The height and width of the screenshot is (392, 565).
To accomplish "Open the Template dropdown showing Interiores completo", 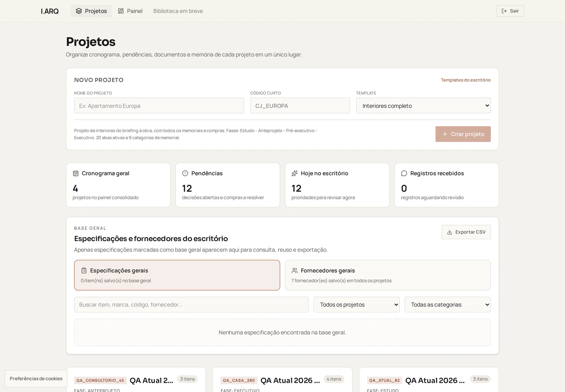I will pyautogui.click(x=423, y=106).
